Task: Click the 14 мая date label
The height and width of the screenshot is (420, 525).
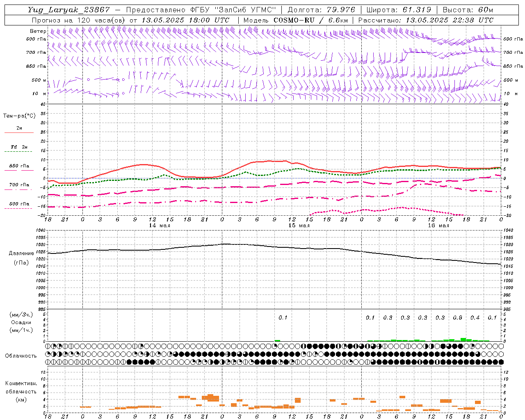Action: (x=160, y=226)
